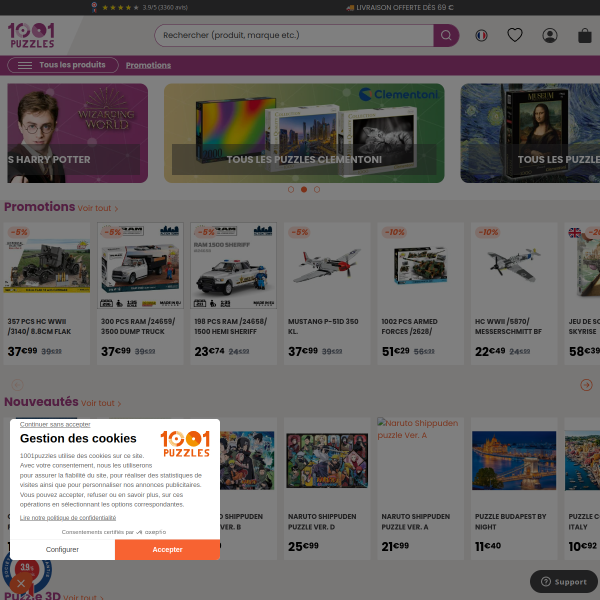The image size is (600, 600).
Task: Open the hamburger Tous les produits menu
Action: [x=63, y=65]
